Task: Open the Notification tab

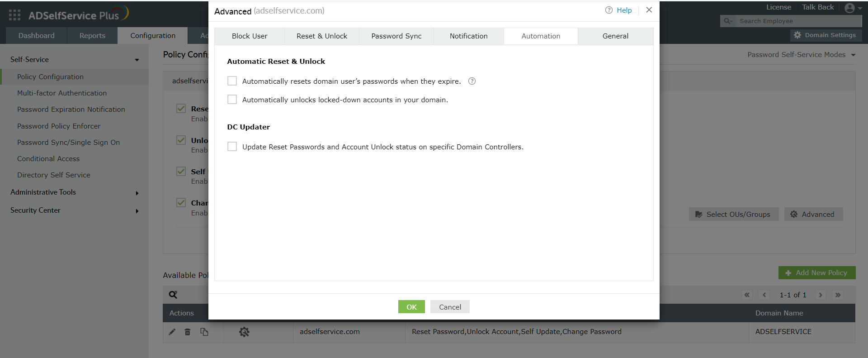Action: pos(468,36)
